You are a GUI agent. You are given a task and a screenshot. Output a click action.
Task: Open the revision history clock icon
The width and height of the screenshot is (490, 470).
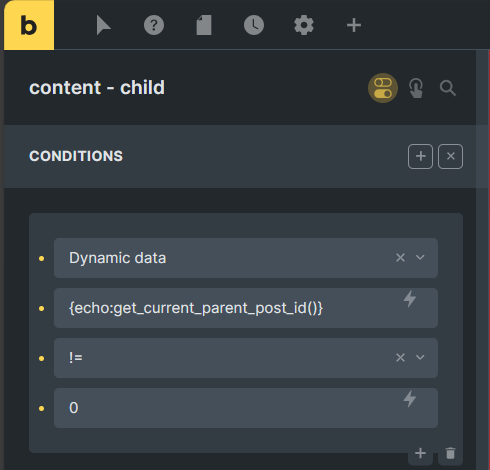tap(254, 25)
